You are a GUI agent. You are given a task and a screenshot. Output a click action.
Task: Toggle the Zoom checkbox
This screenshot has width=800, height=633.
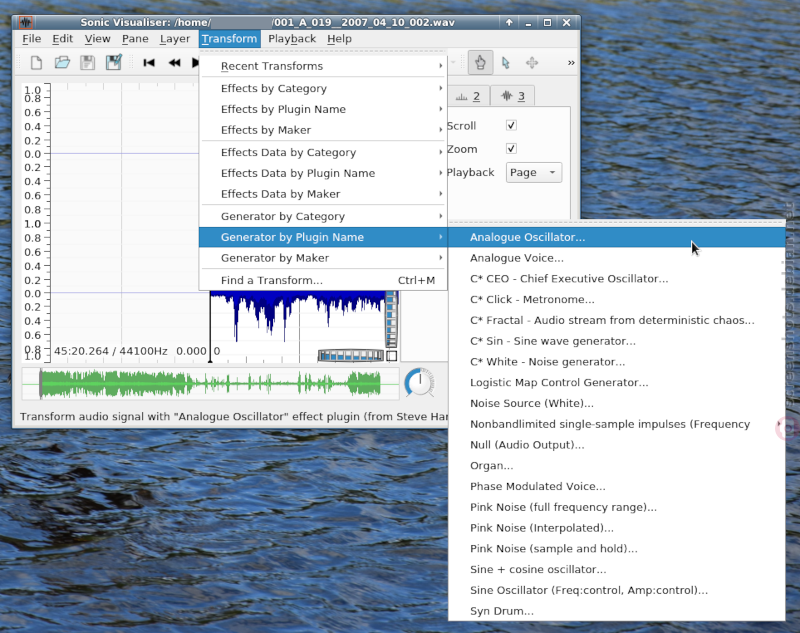coord(511,148)
